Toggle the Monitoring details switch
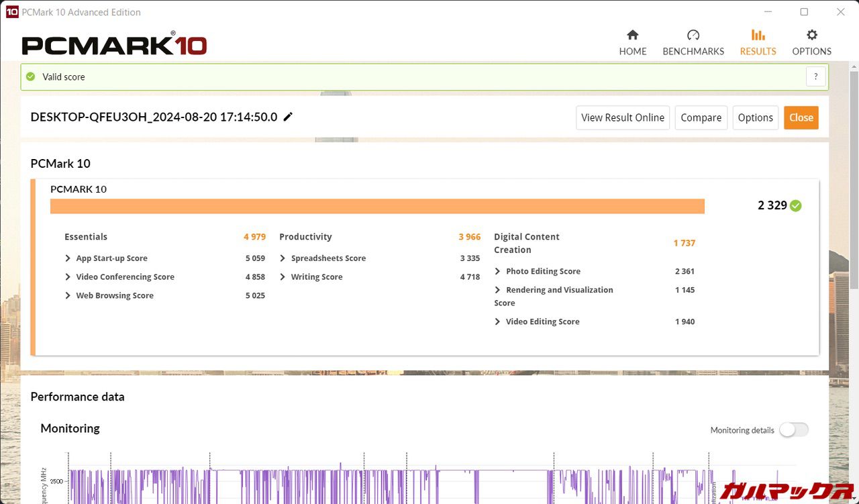Viewport: 859px width, 504px height. [794, 430]
